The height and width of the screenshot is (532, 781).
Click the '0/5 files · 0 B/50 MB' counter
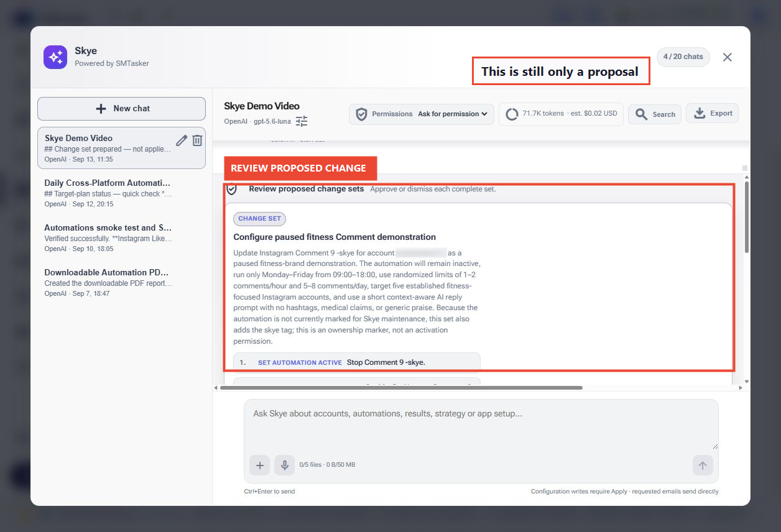point(327,465)
